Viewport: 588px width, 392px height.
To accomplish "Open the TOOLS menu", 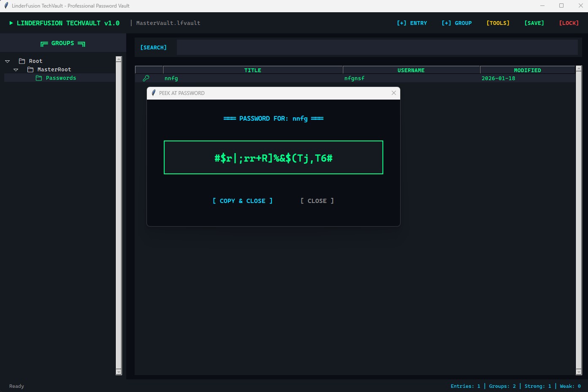I will coord(498,23).
